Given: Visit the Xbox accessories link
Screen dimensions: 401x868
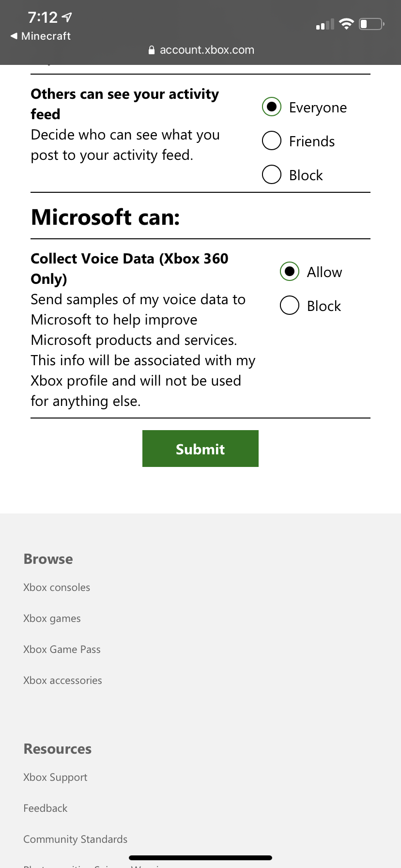Looking at the screenshot, I should 62,680.
